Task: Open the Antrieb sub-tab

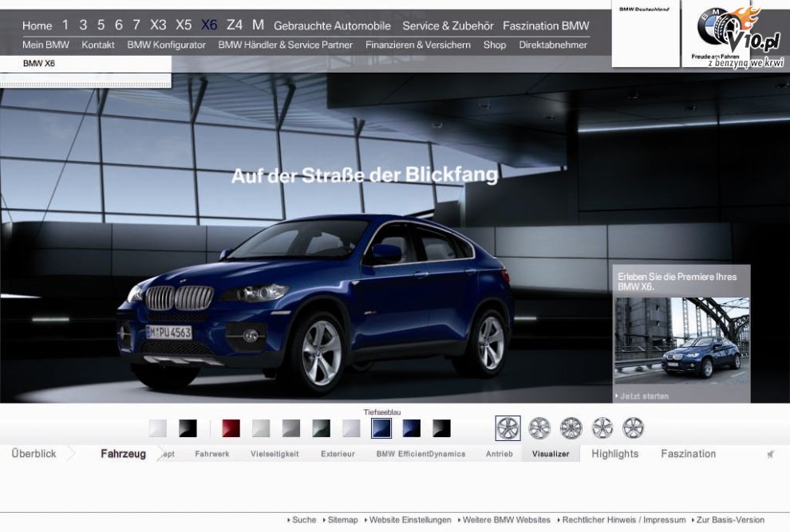Action: 500,454
